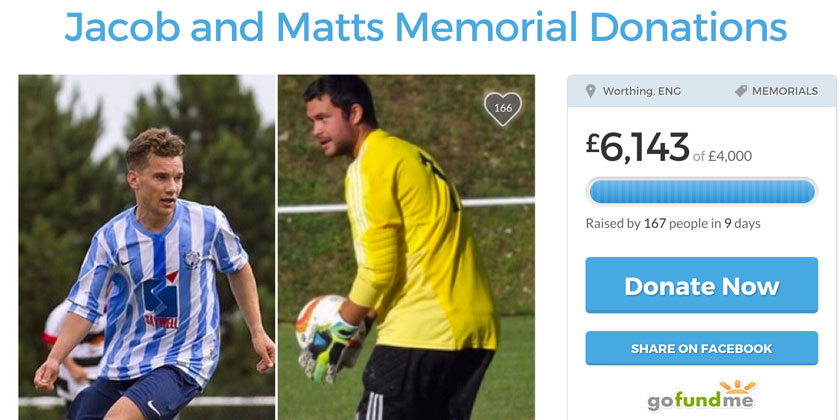The height and width of the screenshot is (420, 840).
Task: Click the £4,000 goal text
Action: [x=730, y=156]
